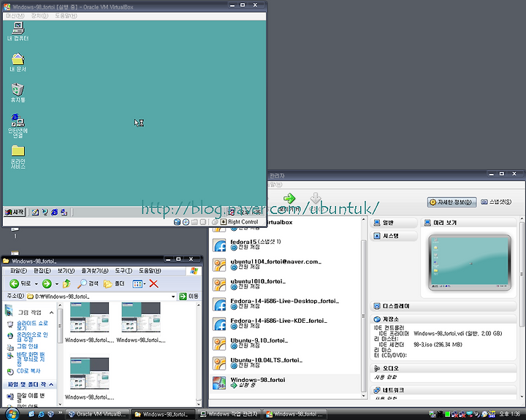Click the green forward arrow button

coord(47,284)
